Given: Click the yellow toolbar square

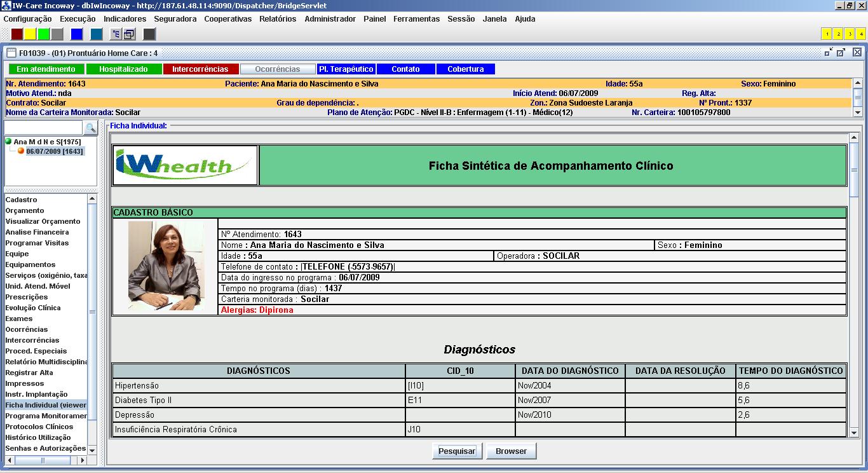Looking at the screenshot, I should (x=31, y=34).
